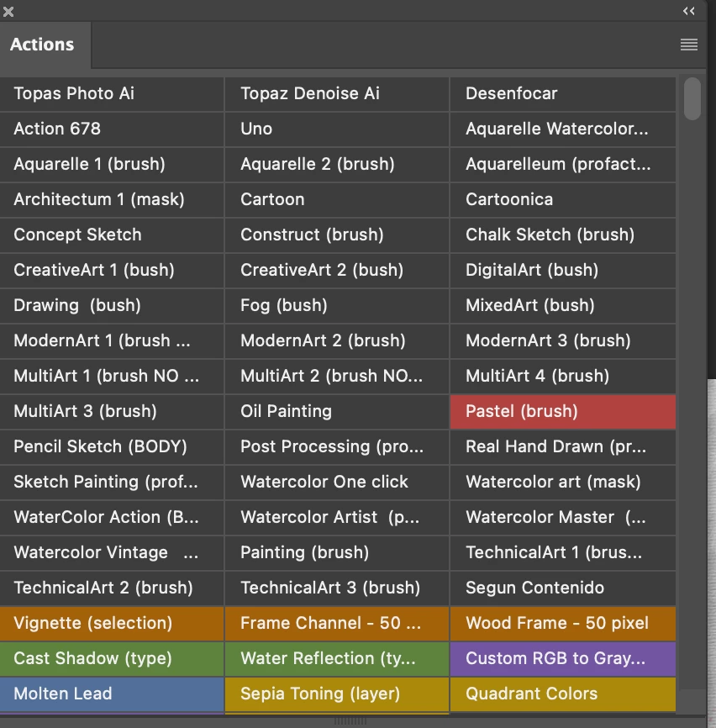Play Watercolor art (mask) action
The height and width of the screenshot is (728, 716).
pyautogui.click(x=563, y=482)
